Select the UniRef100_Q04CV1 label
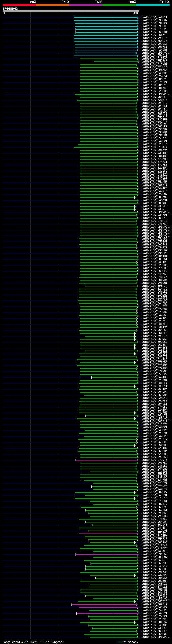This screenshot has height=644, width=172. pos(154,428)
